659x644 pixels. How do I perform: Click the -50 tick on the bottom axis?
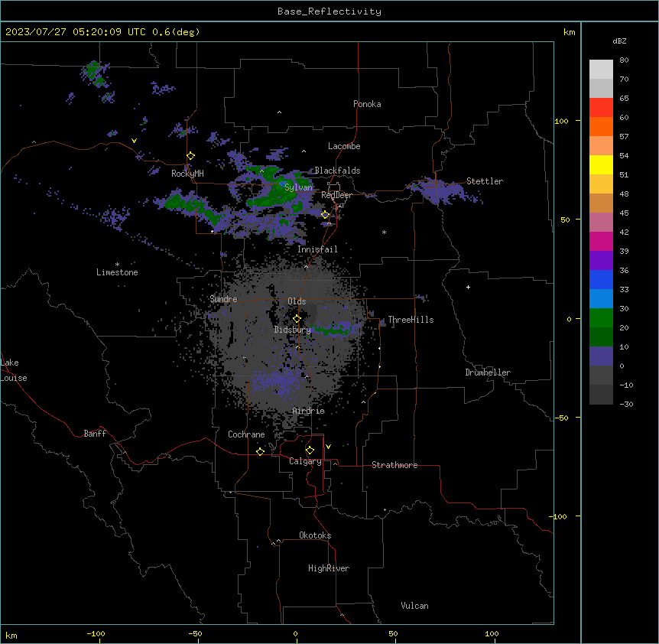(x=195, y=633)
